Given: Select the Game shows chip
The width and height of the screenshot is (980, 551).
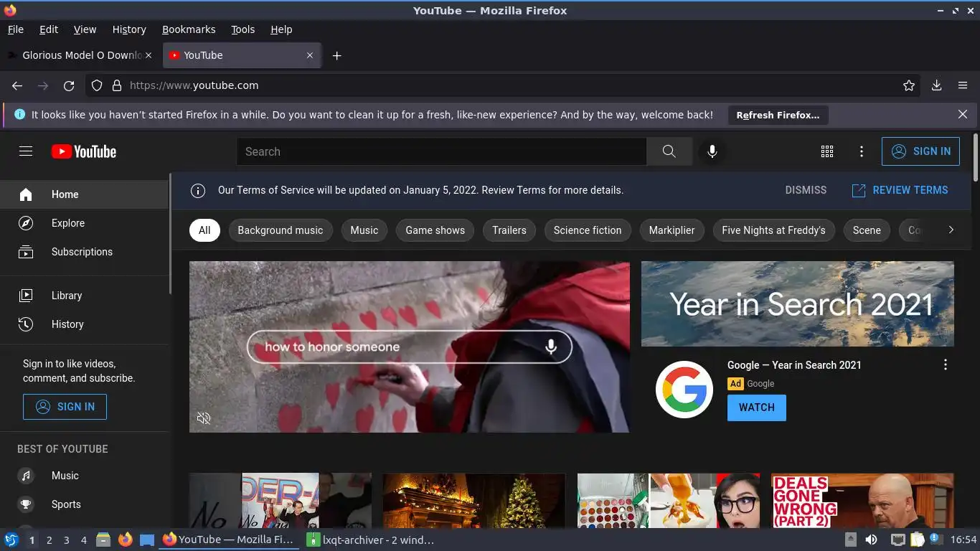Looking at the screenshot, I should [x=435, y=230].
